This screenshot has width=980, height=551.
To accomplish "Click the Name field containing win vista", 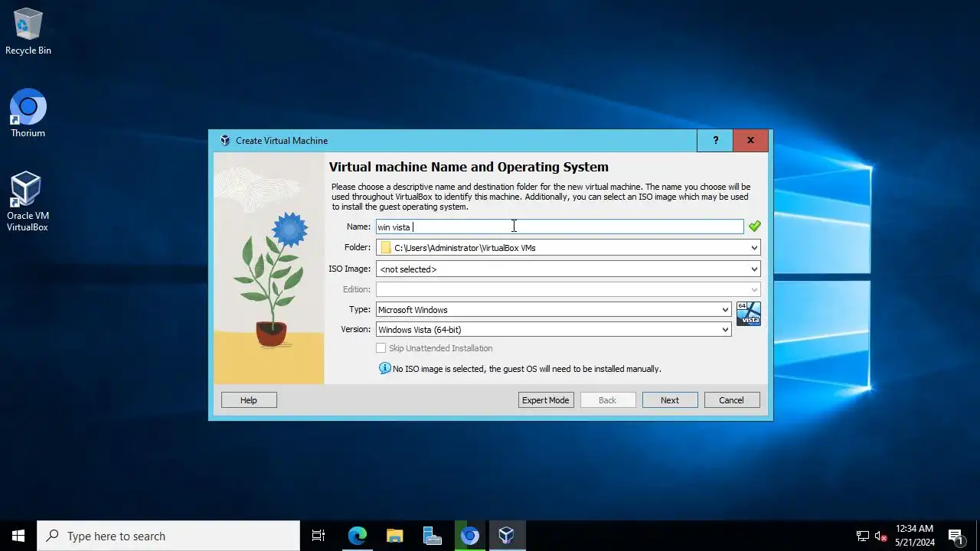I will click(x=560, y=227).
